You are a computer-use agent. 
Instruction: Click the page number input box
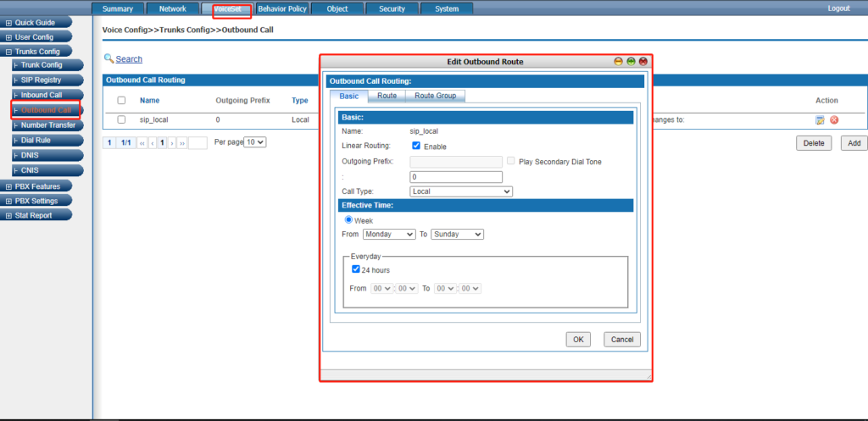click(198, 142)
